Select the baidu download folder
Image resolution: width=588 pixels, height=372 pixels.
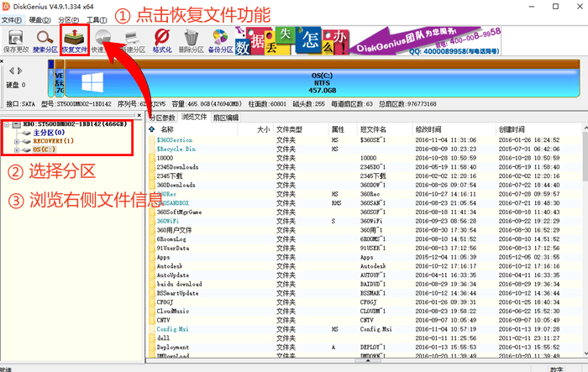point(179,284)
